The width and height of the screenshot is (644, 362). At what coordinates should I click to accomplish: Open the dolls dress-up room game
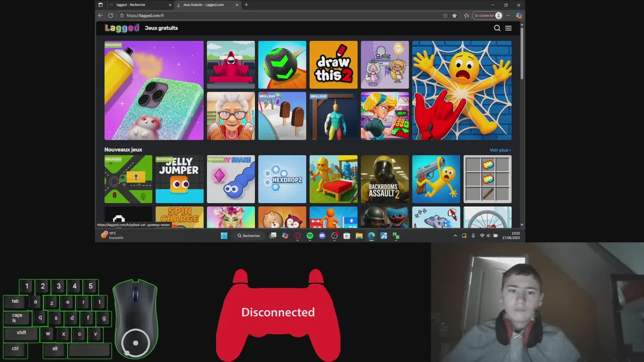point(385,65)
